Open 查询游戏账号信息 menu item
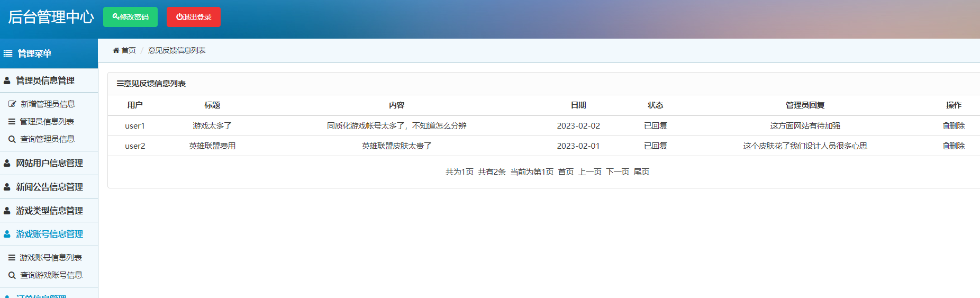Viewport: 980px width, 298px height. point(51,275)
